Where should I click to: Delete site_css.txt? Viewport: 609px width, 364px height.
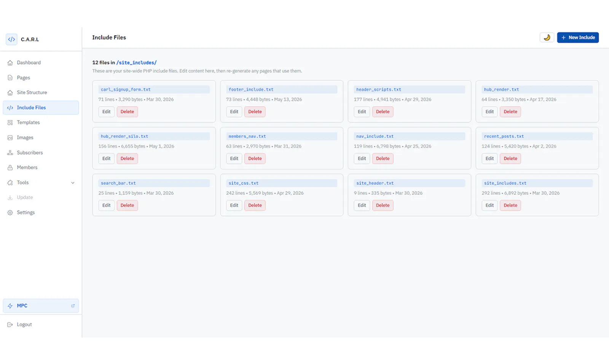click(255, 205)
